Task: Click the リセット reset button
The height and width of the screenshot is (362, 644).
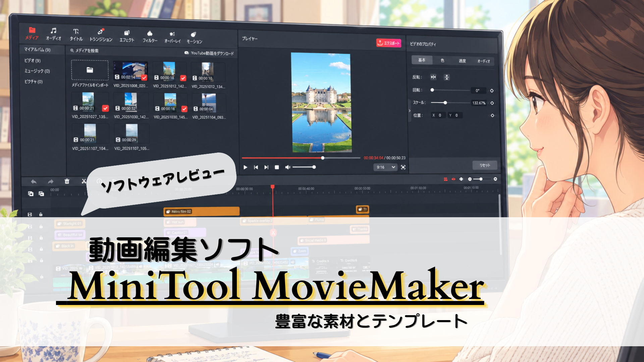Action: (485, 165)
